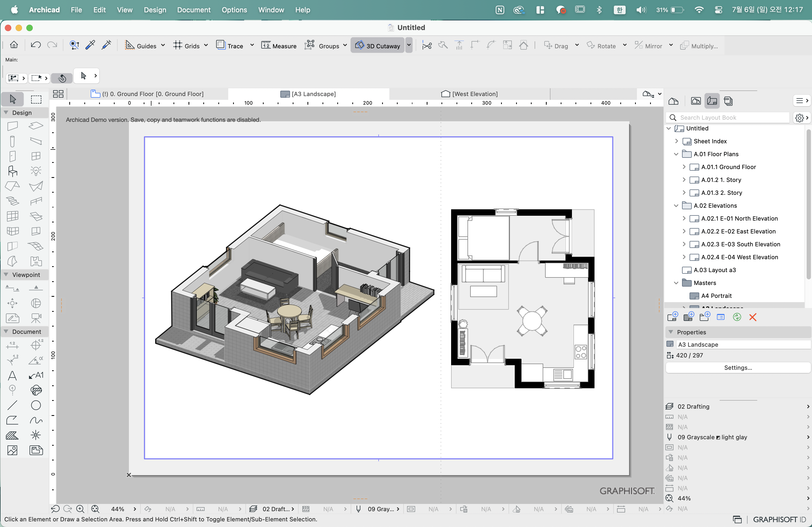This screenshot has height=527, width=812.
Task: Collapse the A.01 Floor Plans folder
Action: coord(676,154)
